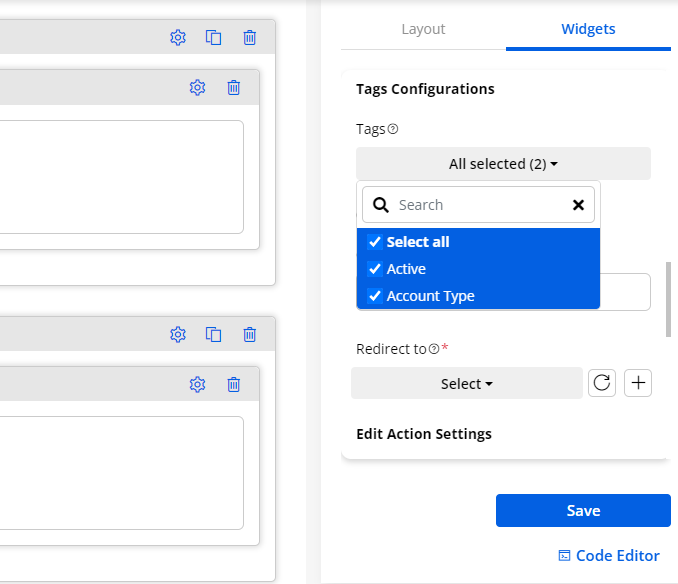
Task: Uncheck the Active tag option
Action: [375, 269]
